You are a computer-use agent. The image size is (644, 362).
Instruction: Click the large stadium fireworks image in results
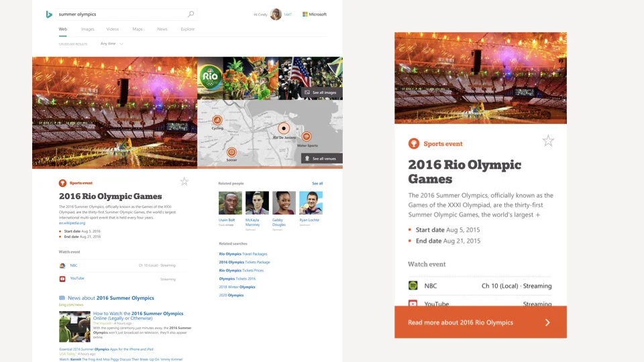[x=115, y=113]
